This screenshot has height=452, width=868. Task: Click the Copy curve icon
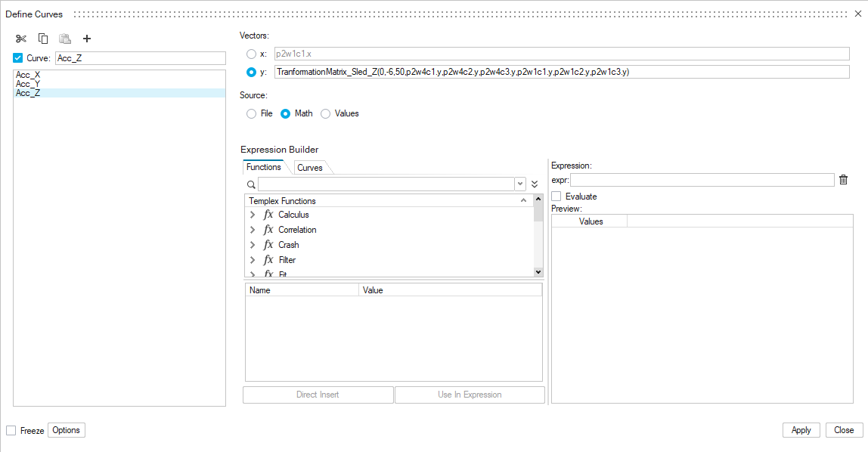[43, 39]
